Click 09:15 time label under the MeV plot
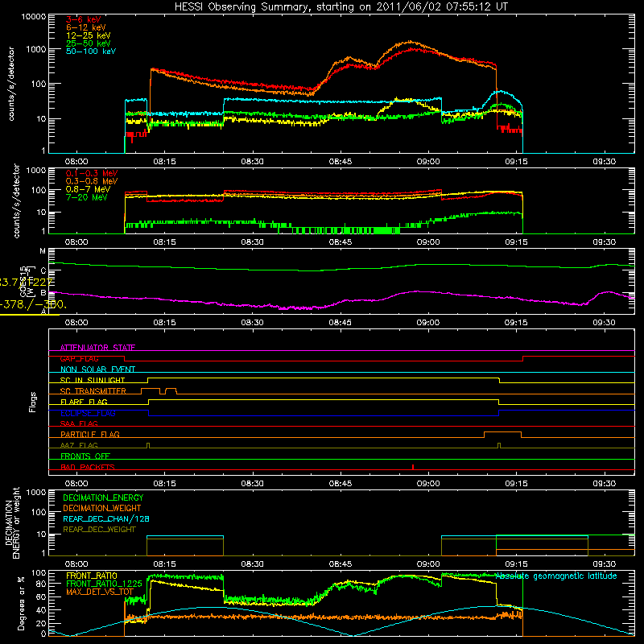Image resolution: width=644 pixels, height=644 pixels. pos(516,242)
